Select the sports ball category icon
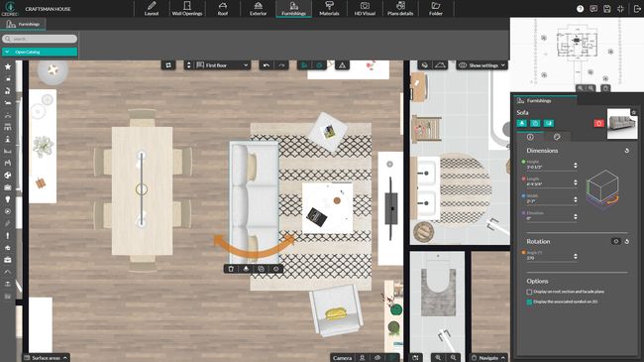 pos(8,176)
